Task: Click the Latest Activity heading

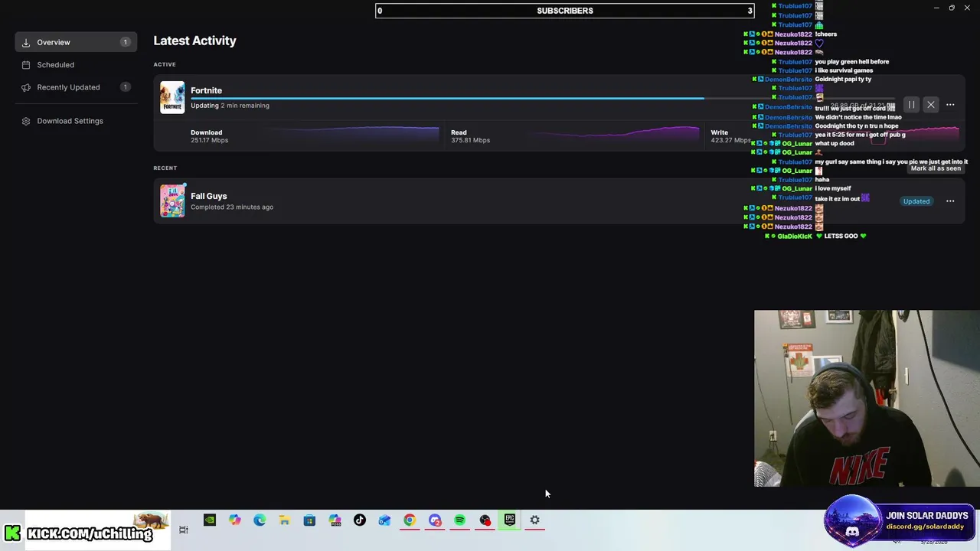Action: 194,41
